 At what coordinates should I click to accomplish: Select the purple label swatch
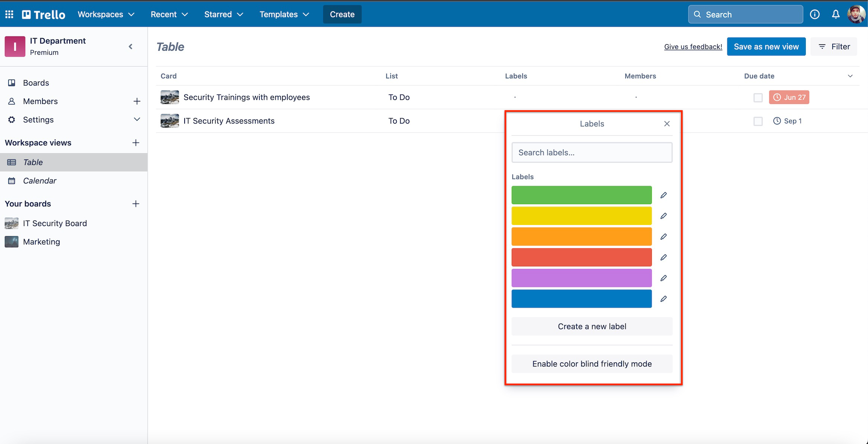click(x=581, y=278)
